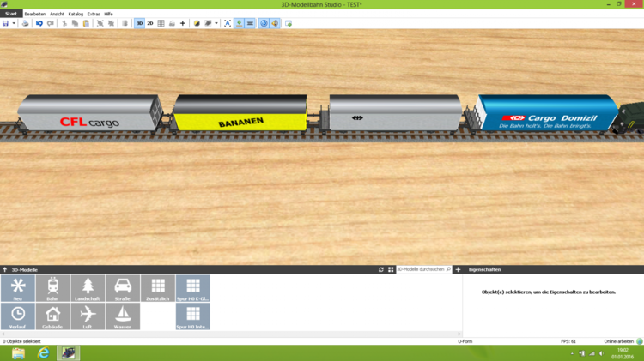Image resolution: width=644 pixels, height=361 pixels.
Task: Select the Neu catalog category
Action: pyautogui.click(x=18, y=288)
